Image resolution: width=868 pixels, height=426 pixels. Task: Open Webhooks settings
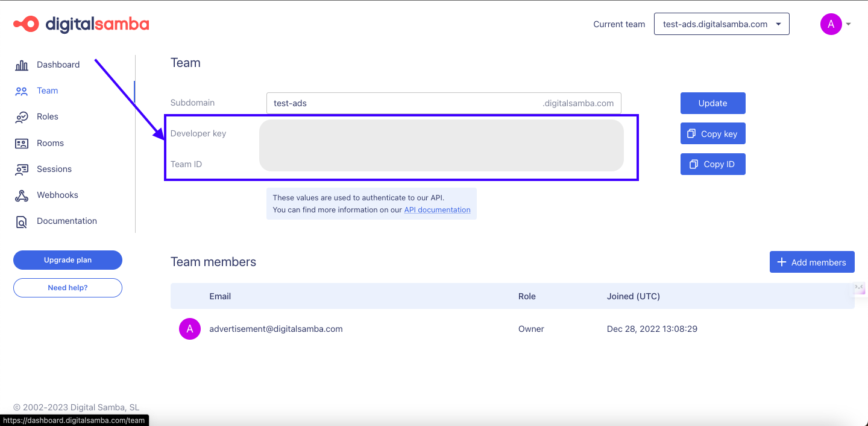[57, 195]
